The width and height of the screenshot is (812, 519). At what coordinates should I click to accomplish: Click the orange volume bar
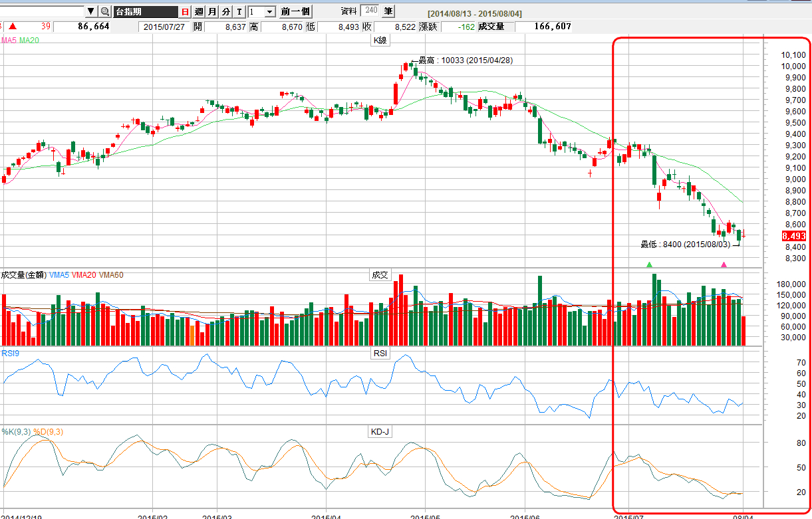point(193,335)
